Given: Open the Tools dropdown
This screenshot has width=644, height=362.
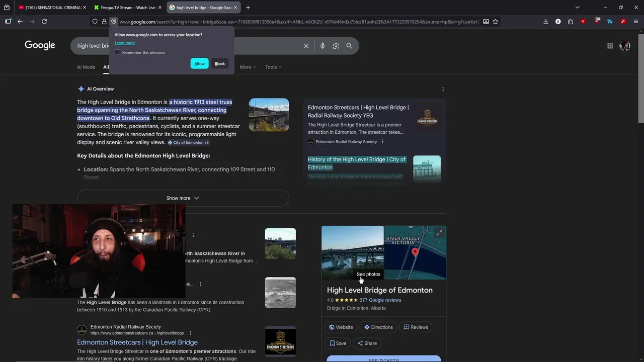Looking at the screenshot, I should point(273,67).
